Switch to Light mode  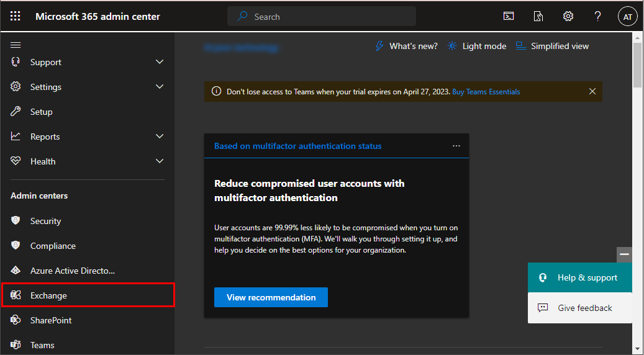(477, 46)
